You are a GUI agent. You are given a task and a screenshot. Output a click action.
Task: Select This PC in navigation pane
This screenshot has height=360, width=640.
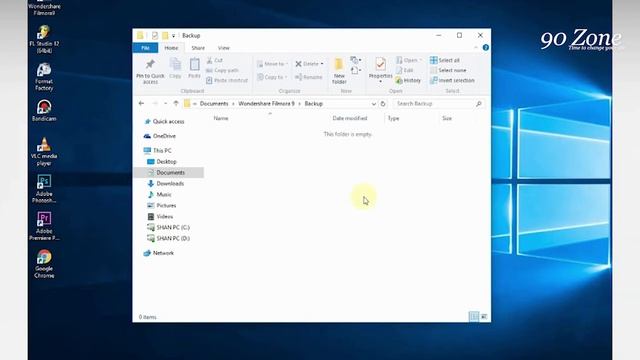click(x=158, y=151)
